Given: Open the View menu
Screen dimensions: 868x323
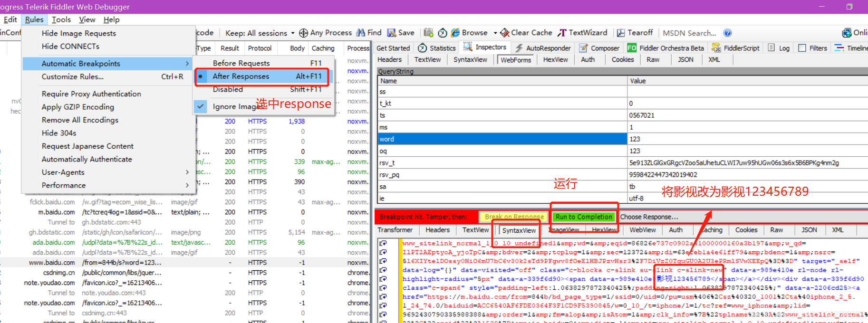Looking at the screenshot, I should 87,19.
